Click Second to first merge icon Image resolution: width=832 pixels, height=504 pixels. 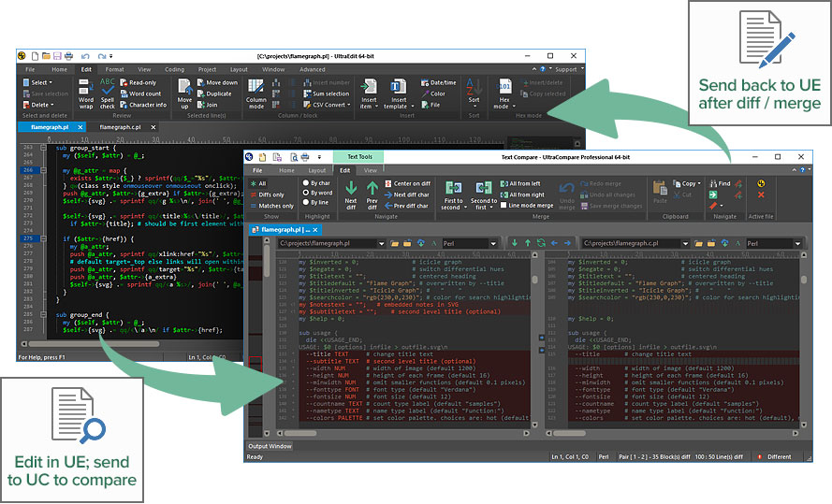click(x=484, y=188)
